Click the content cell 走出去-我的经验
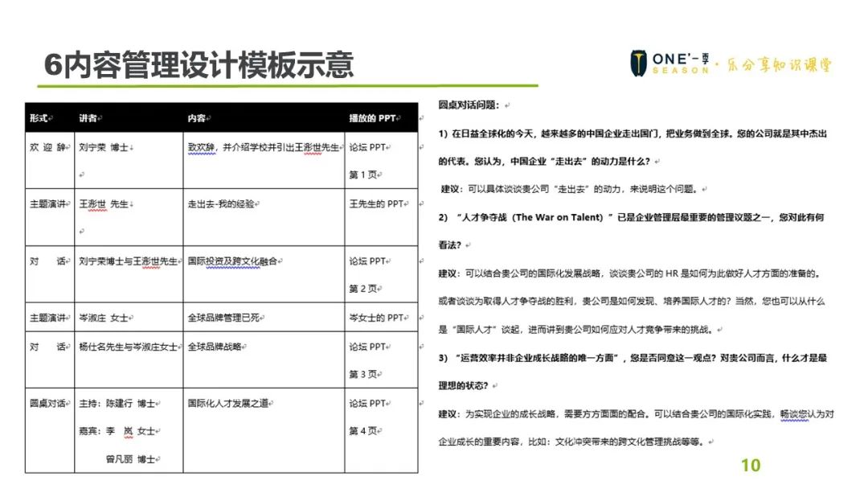The image size is (868, 489). pos(223,203)
